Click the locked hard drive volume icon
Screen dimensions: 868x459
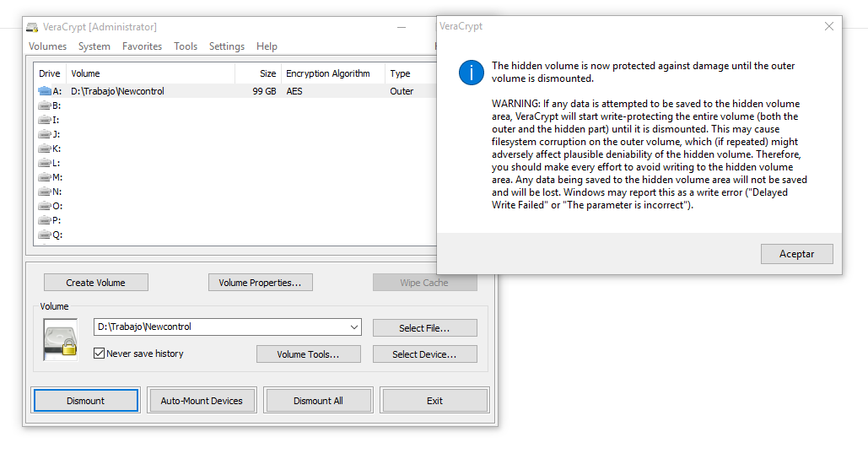(61, 340)
